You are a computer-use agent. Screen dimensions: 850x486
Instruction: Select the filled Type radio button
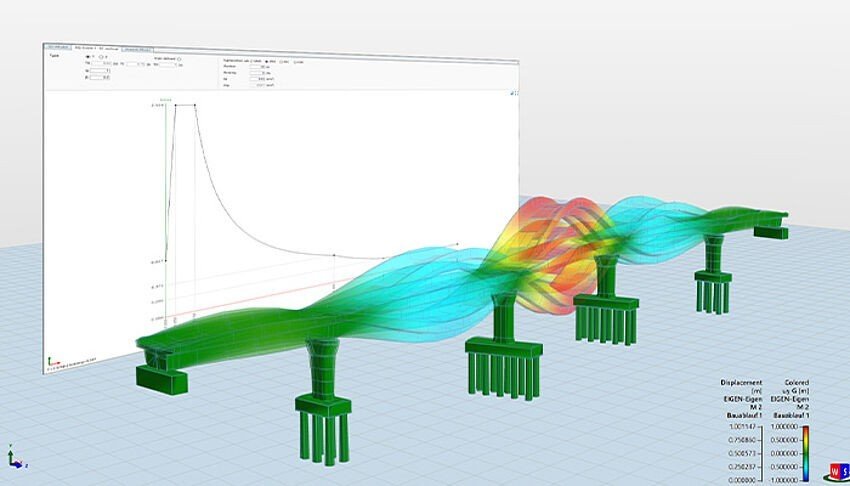click(x=87, y=56)
